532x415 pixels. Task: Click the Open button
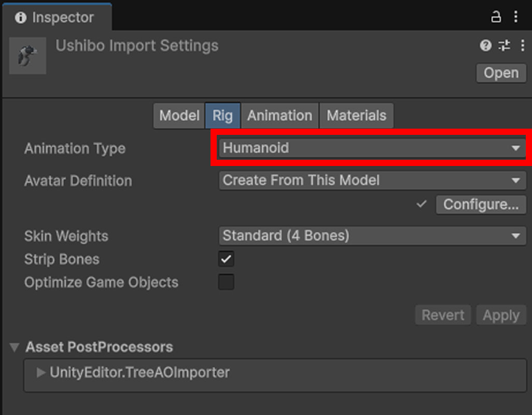[501, 73]
